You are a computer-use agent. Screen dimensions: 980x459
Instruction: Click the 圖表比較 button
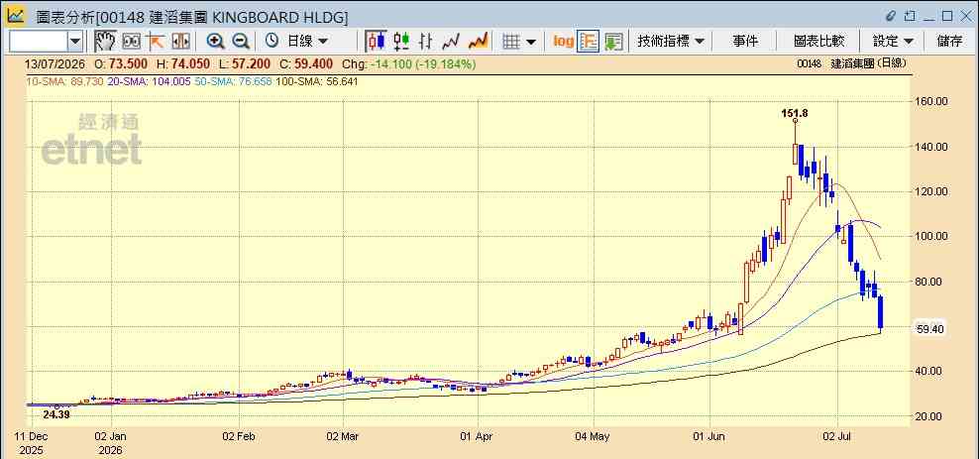coord(818,42)
